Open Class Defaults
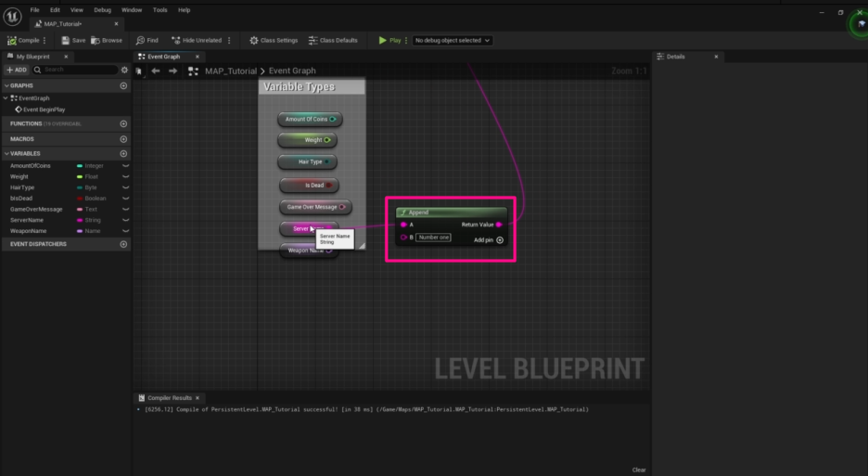The height and width of the screenshot is (476, 868). (x=333, y=41)
